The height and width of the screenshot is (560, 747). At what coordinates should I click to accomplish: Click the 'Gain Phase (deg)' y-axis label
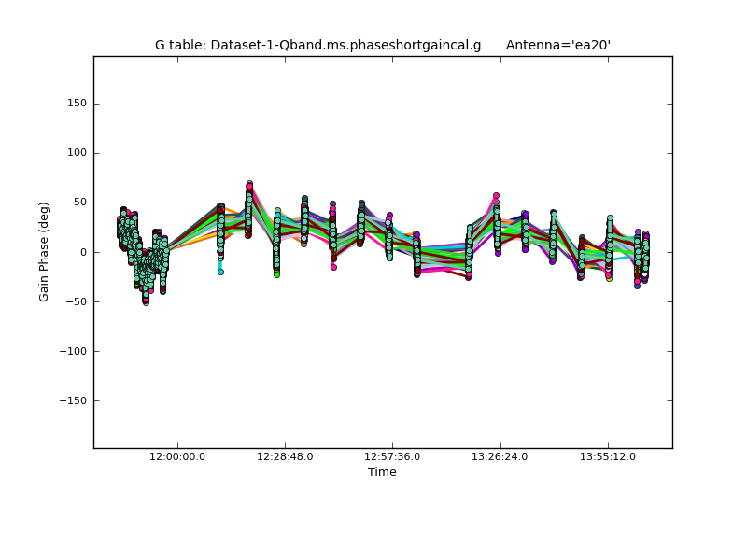(44, 251)
